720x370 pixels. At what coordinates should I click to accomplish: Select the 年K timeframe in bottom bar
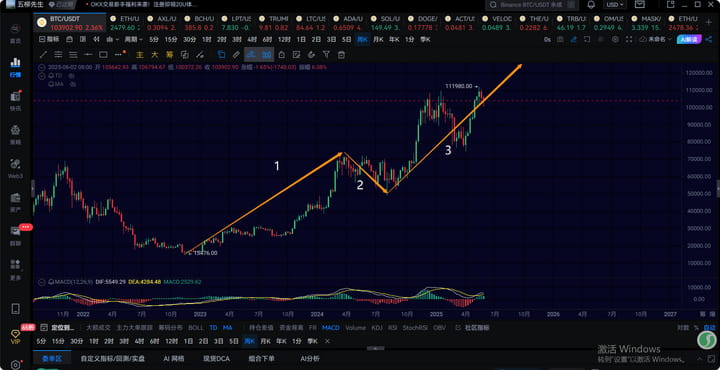point(281,342)
